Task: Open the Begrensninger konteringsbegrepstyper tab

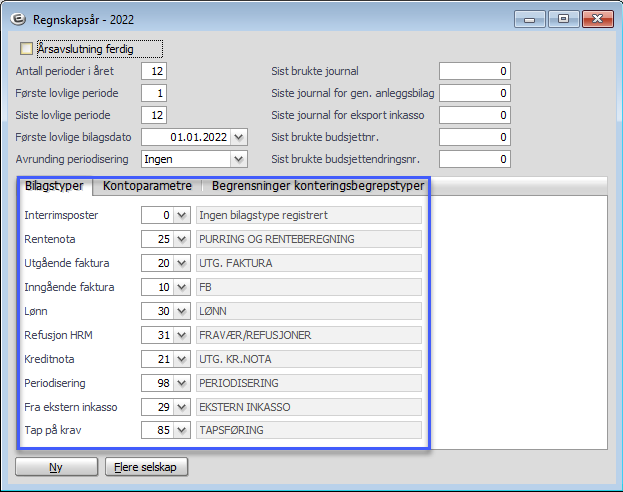Action: [317, 186]
